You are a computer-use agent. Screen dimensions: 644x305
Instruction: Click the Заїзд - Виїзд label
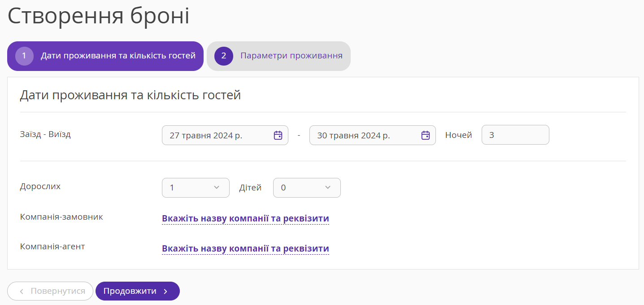coord(45,134)
